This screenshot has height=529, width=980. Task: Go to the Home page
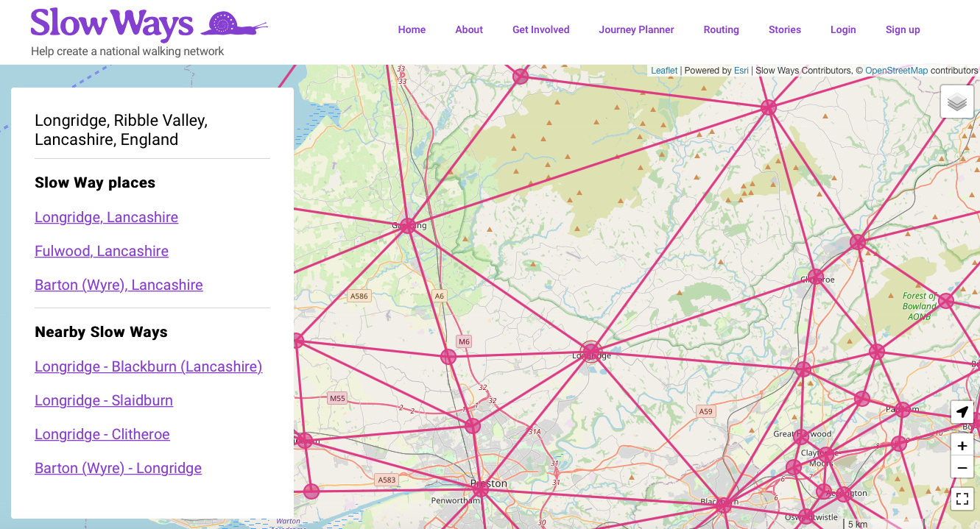[412, 29]
